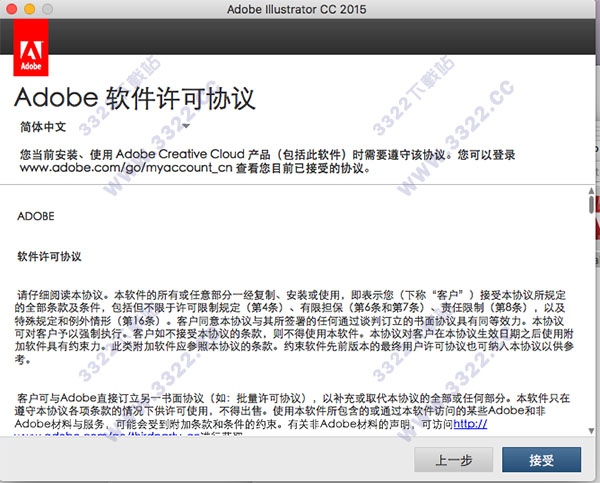The height and width of the screenshot is (483, 600).
Task: Click the 接受 (Accept) button
Action: [541, 460]
